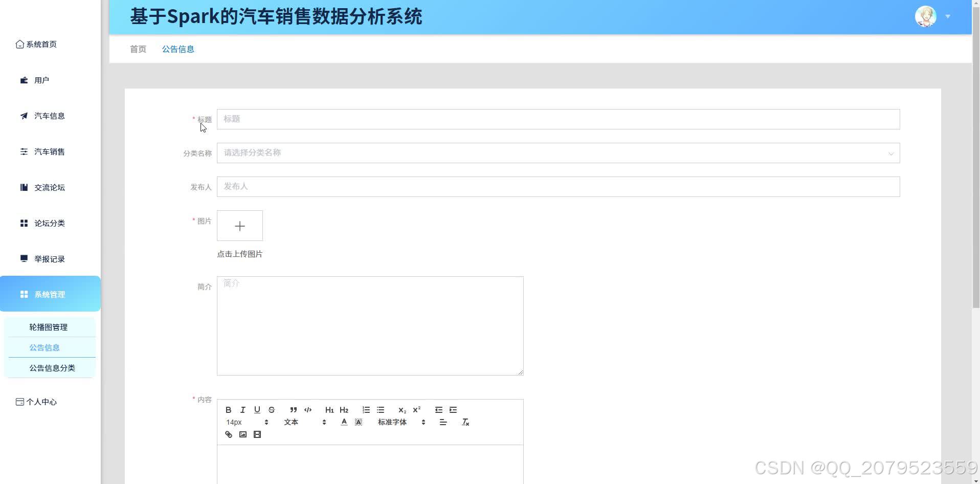Insert a video into the editor
The width and height of the screenshot is (980, 484).
[257, 434]
